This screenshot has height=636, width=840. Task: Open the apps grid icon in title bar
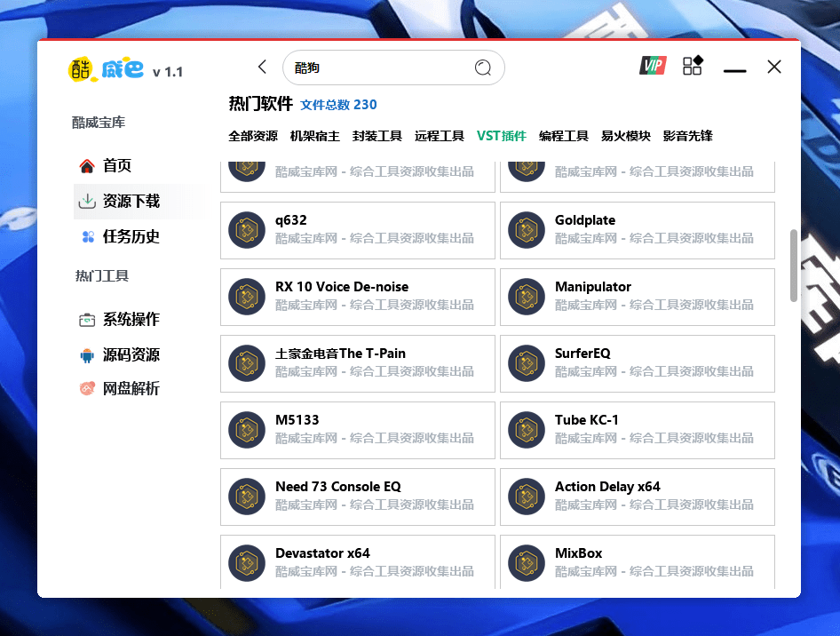692,66
